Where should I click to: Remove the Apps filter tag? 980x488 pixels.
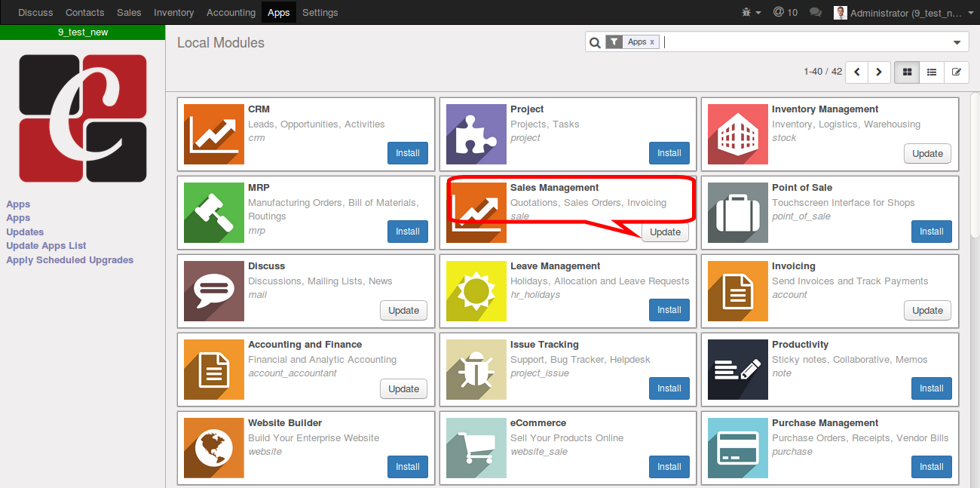(652, 42)
